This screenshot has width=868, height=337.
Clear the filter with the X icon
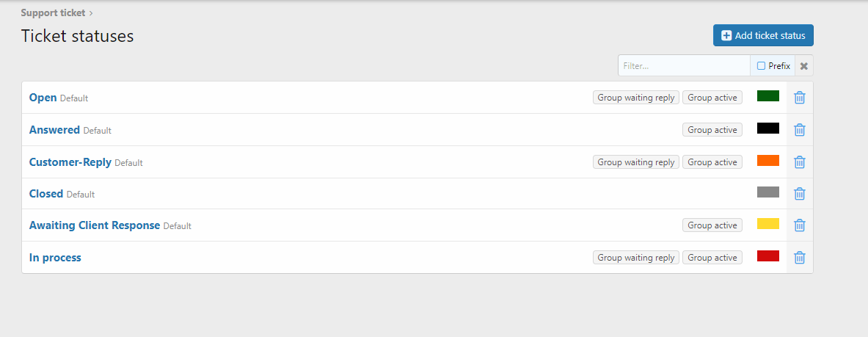point(804,66)
